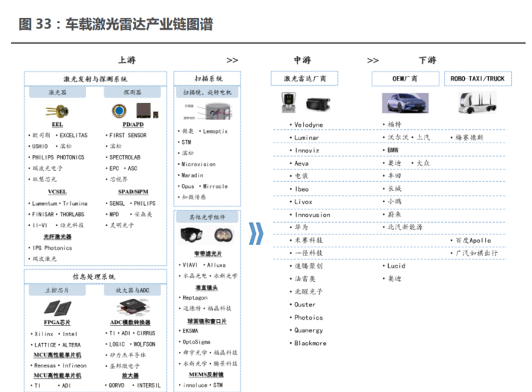Screen dimensions: 532x392
Task: Select Innoviz in the lidar vendor list
Action: click(307, 151)
